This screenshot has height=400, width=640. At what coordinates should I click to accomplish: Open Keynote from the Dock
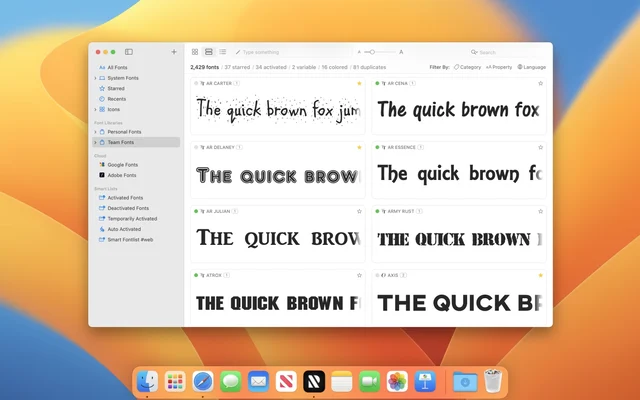(x=425, y=382)
